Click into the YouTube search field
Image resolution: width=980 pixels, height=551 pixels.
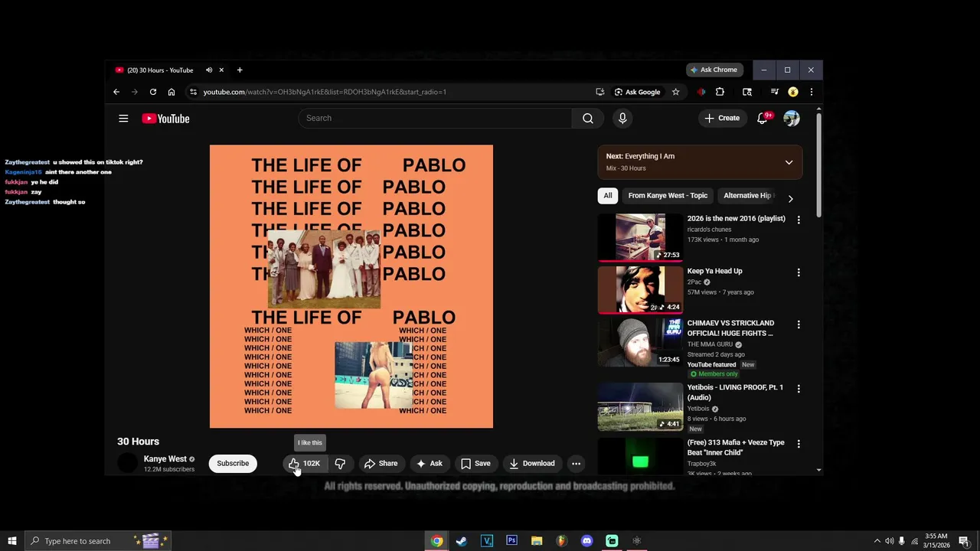coord(435,118)
